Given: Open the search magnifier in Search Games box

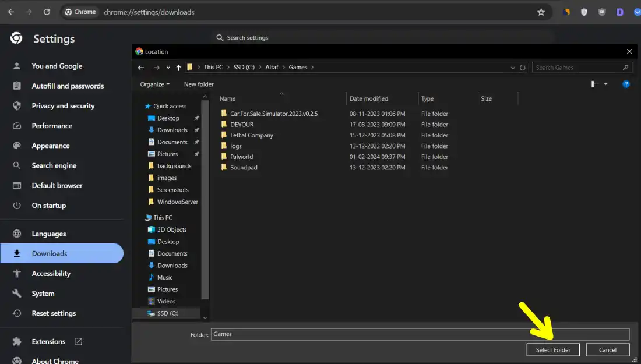Looking at the screenshot, I should (625, 68).
